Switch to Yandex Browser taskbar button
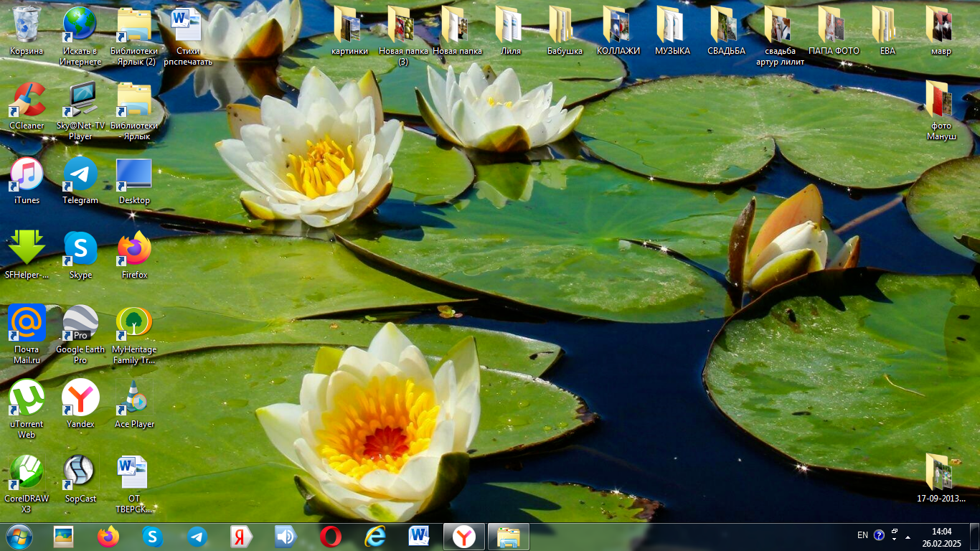Image resolution: width=980 pixels, height=551 pixels. tap(463, 537)
